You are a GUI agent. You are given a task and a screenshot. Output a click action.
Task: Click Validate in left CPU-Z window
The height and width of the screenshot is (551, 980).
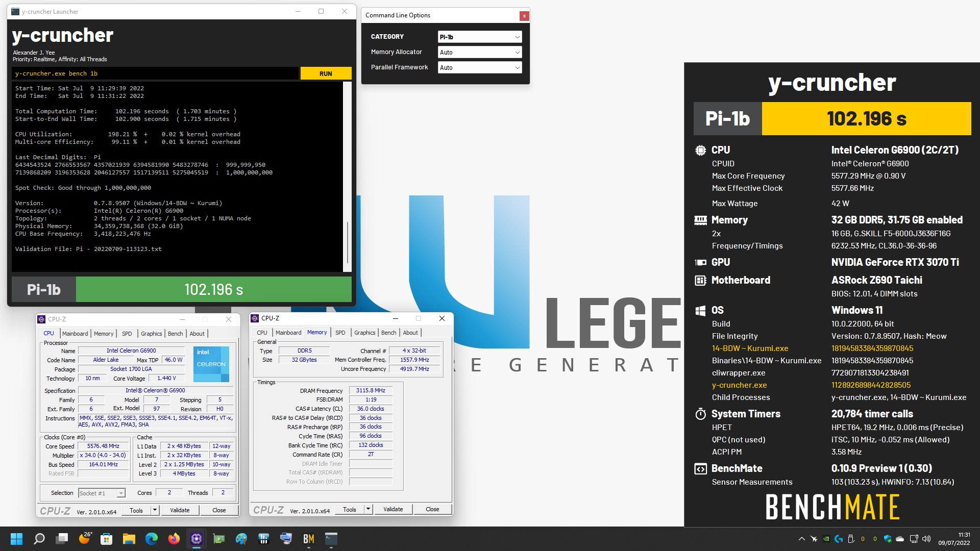pos(180,510)
